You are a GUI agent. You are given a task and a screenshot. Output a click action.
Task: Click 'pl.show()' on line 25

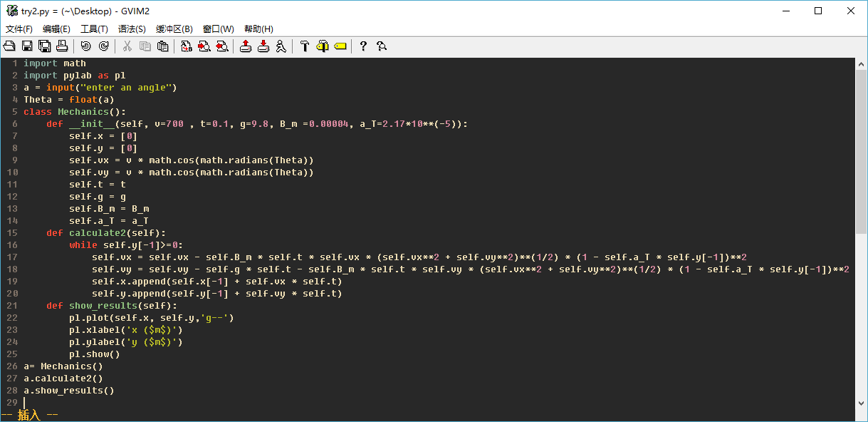tap(95, 354)
